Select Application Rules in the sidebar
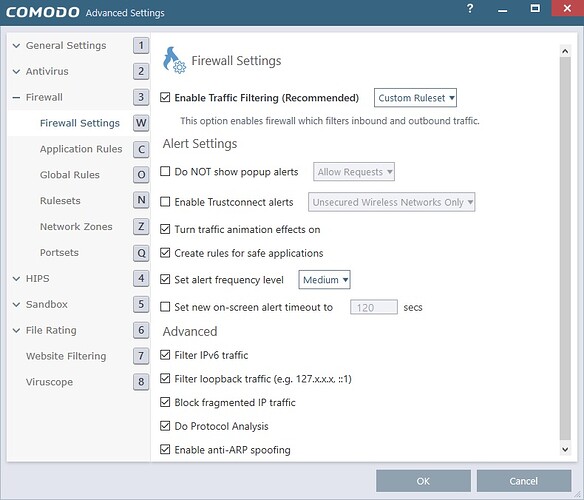584x500 pixels. pyautogui.click(x=81, y=149)
